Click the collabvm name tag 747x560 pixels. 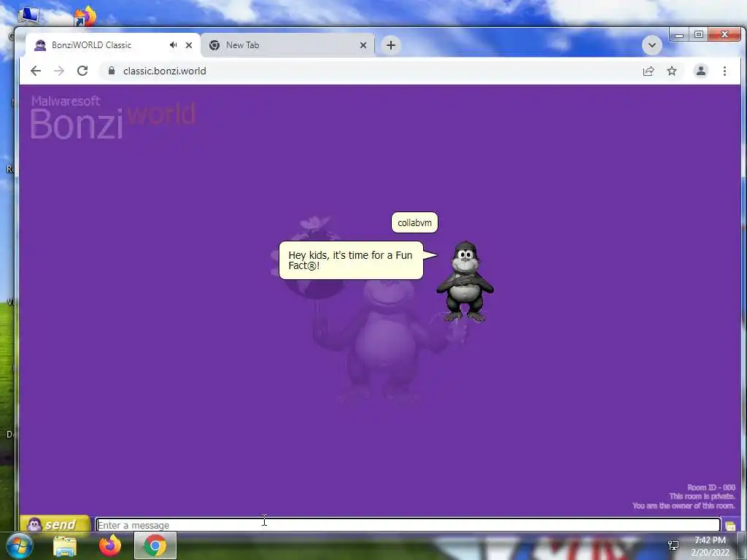414,223
